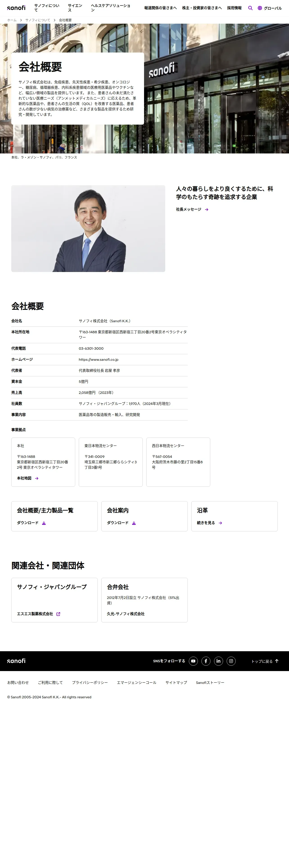Viewport: 289px width, 868px height.
Task: Open the YouTube social icon
Action: click(x=193, y=661)
